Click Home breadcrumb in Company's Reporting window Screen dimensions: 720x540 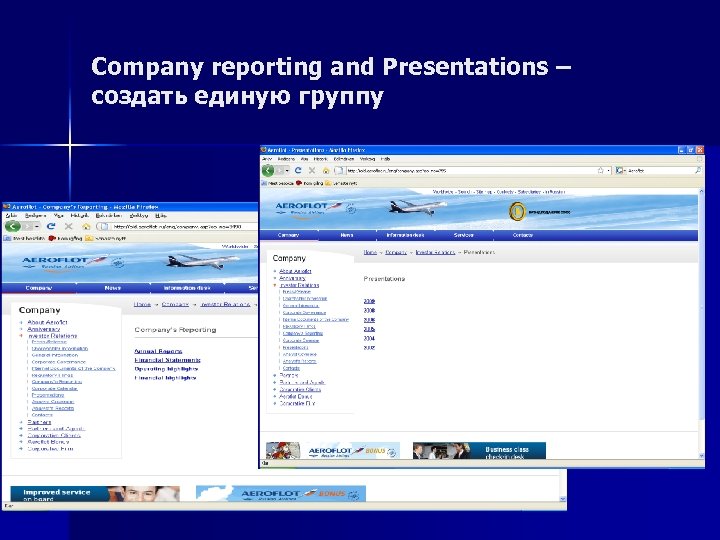click(142, 304)
